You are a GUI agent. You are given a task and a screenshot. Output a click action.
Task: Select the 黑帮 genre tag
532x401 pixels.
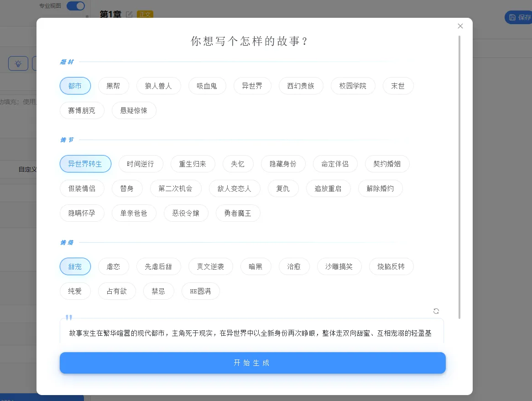point(113,86)
